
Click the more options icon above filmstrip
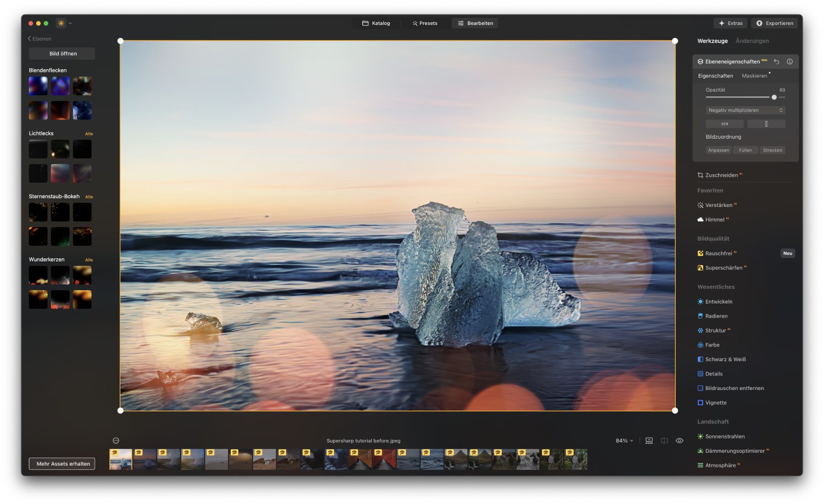click(x=116, y=440)
